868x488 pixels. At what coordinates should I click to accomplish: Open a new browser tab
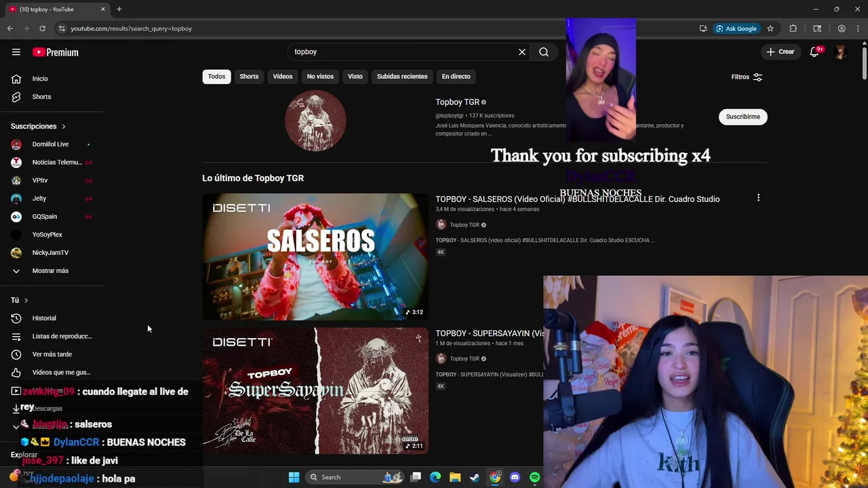119,9
